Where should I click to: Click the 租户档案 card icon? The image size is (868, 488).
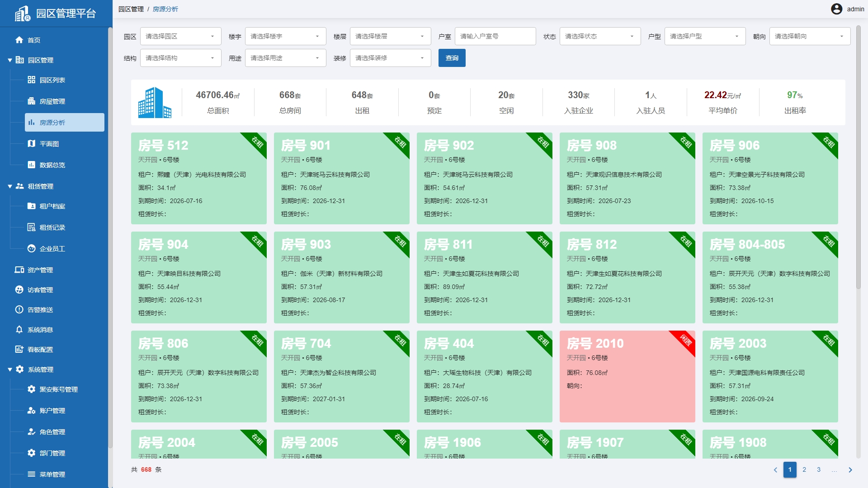31,206
